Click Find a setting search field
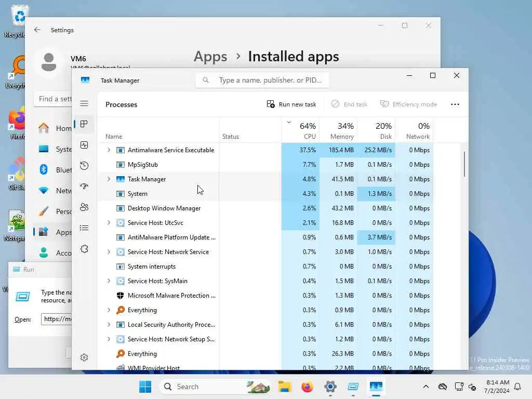 pyautogui.click(x=53, y=99)
